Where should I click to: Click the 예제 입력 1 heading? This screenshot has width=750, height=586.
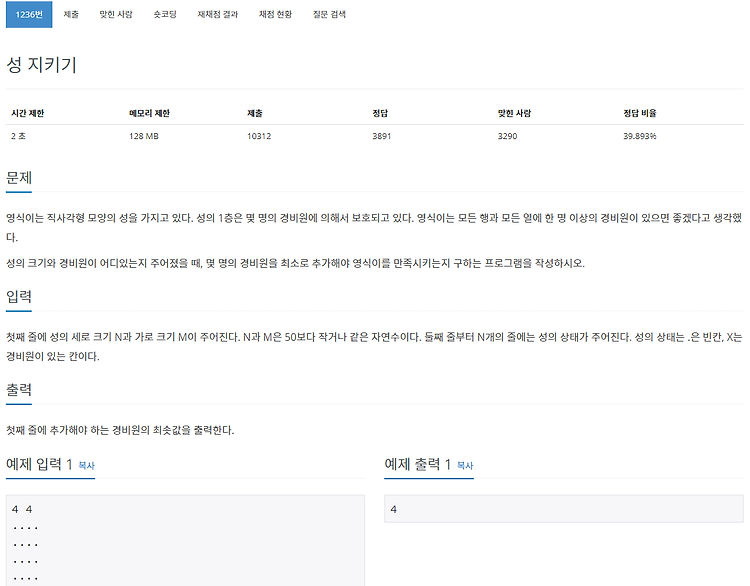(x=39, y=464)
